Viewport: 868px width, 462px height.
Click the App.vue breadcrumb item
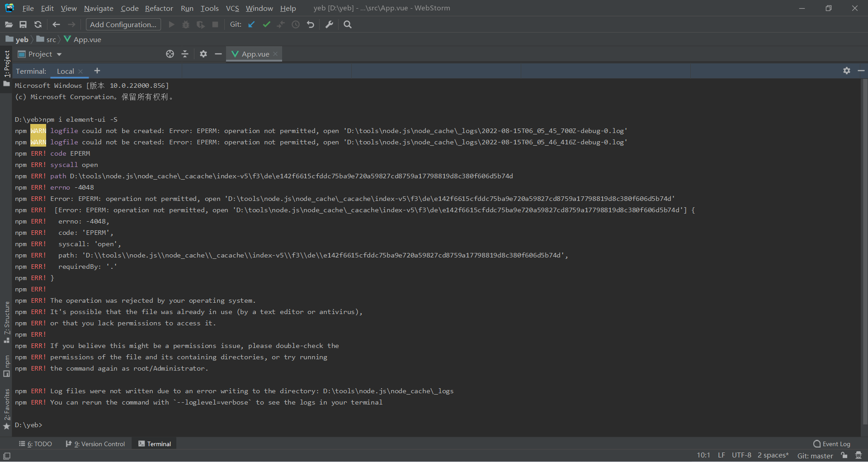[82, 39]
